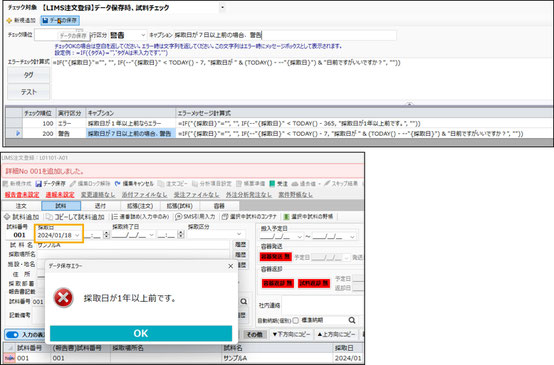
Task: Click the テスト button
Action: tap(29, 92)
